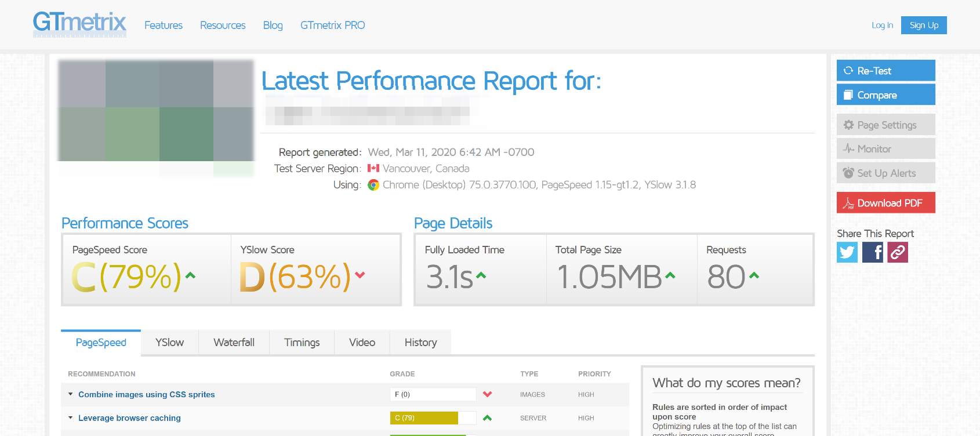Sort by GRADE column header
Screen dimensions: 980x436
tap(402, 374)
